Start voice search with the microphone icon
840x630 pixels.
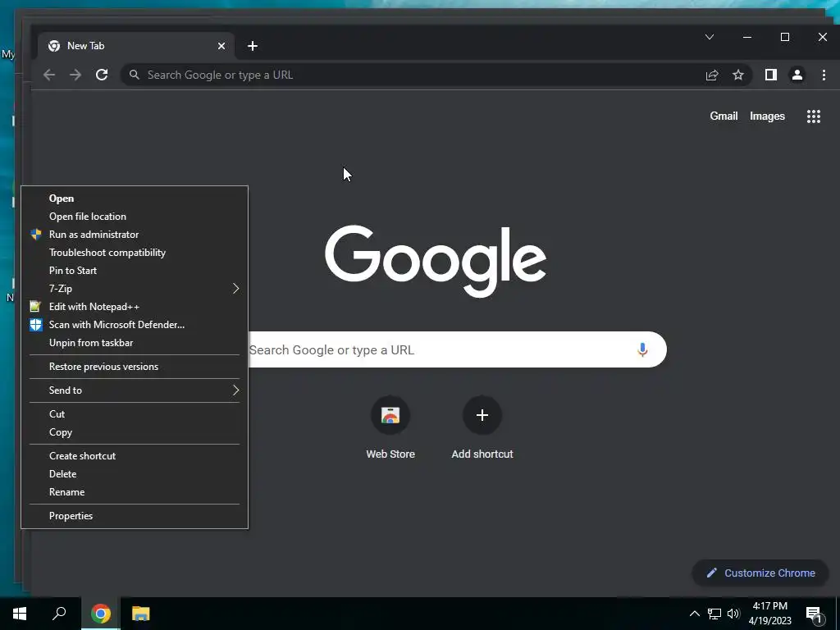pos(642,349)
